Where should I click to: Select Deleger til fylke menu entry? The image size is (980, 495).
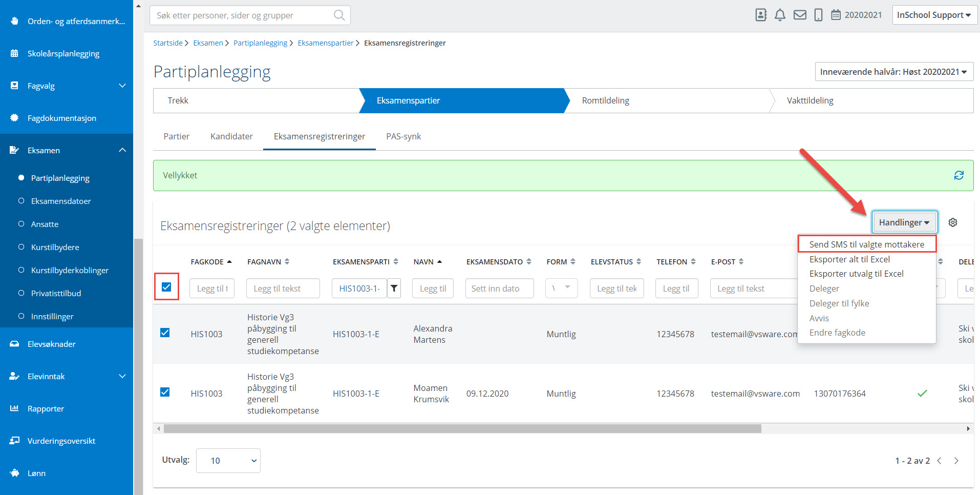[839, 303]
